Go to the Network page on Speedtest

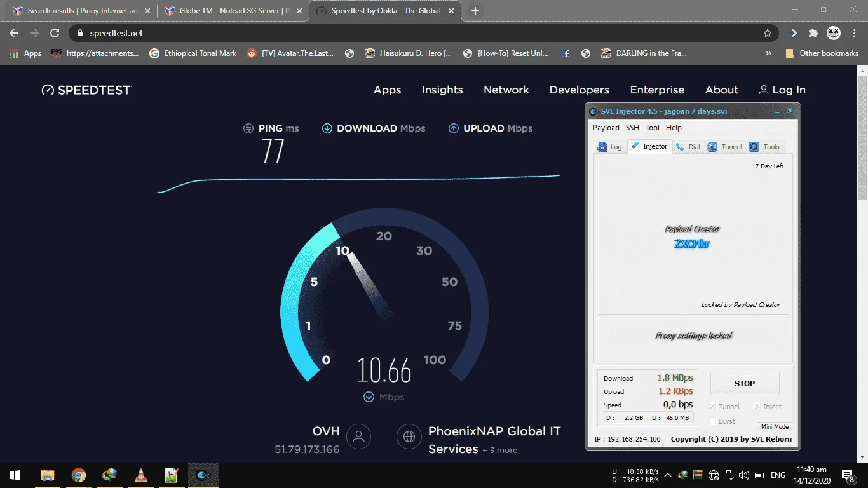[506, 90]
